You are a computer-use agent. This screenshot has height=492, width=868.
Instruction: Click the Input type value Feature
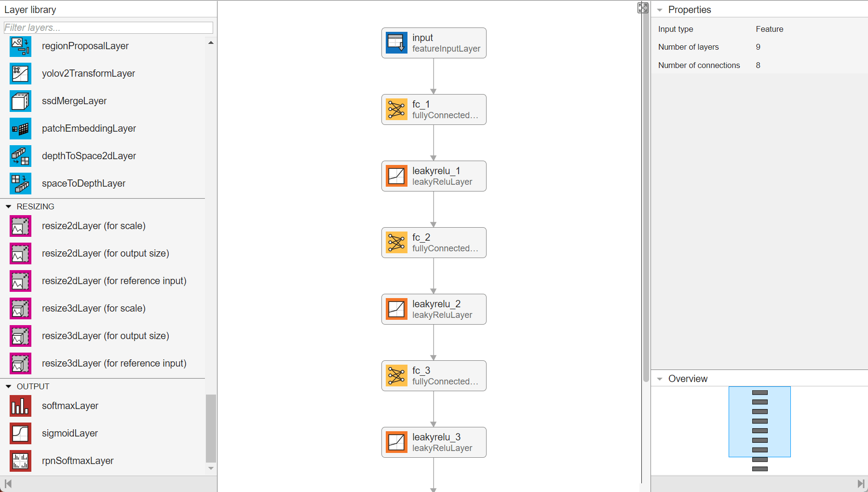pyautogui.click(x=770, y=29)
